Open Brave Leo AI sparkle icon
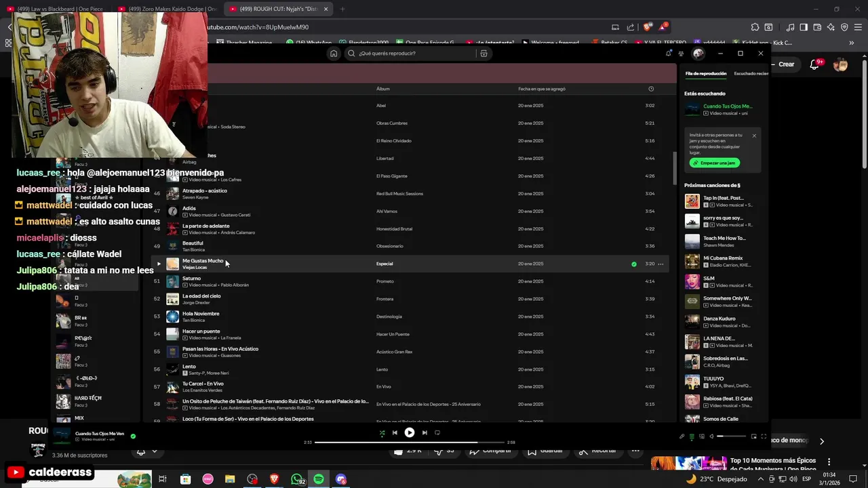 coord(831,27)
